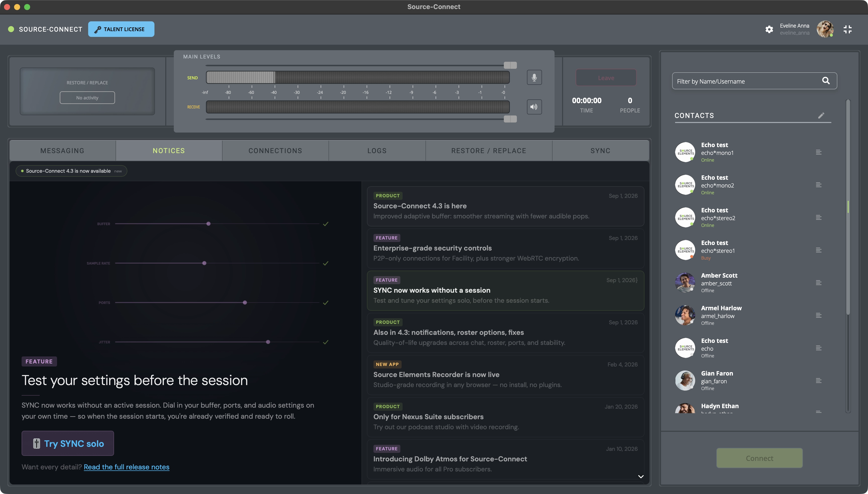Open the Also in 4.3 notifications notice
The height and width of the screenshot is (494, 868).
(x=506, y=333)
